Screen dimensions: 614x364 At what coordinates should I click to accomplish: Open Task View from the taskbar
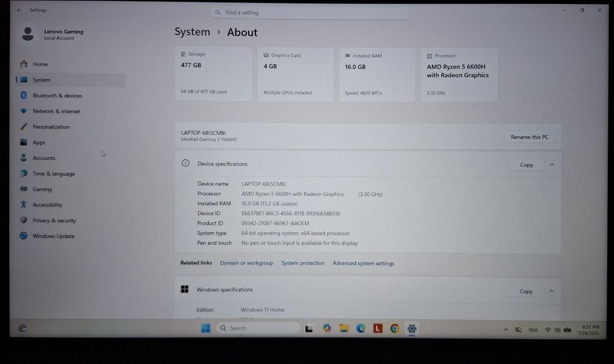coord(309,328)
